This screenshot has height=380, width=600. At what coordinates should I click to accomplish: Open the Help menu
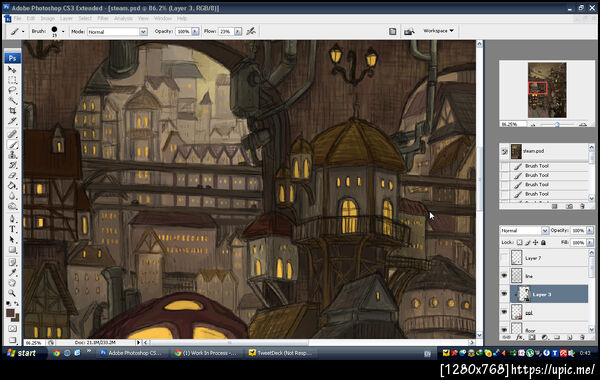click(x=182, y=18)
